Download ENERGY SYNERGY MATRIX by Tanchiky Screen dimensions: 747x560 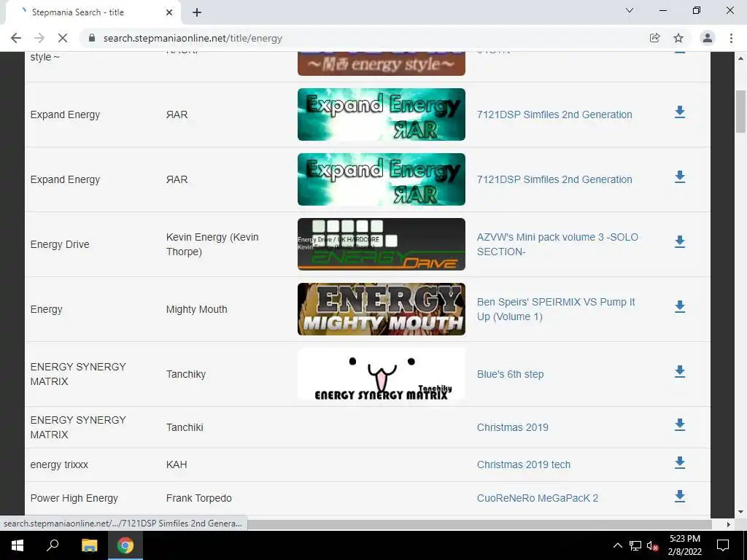[680, 371]
